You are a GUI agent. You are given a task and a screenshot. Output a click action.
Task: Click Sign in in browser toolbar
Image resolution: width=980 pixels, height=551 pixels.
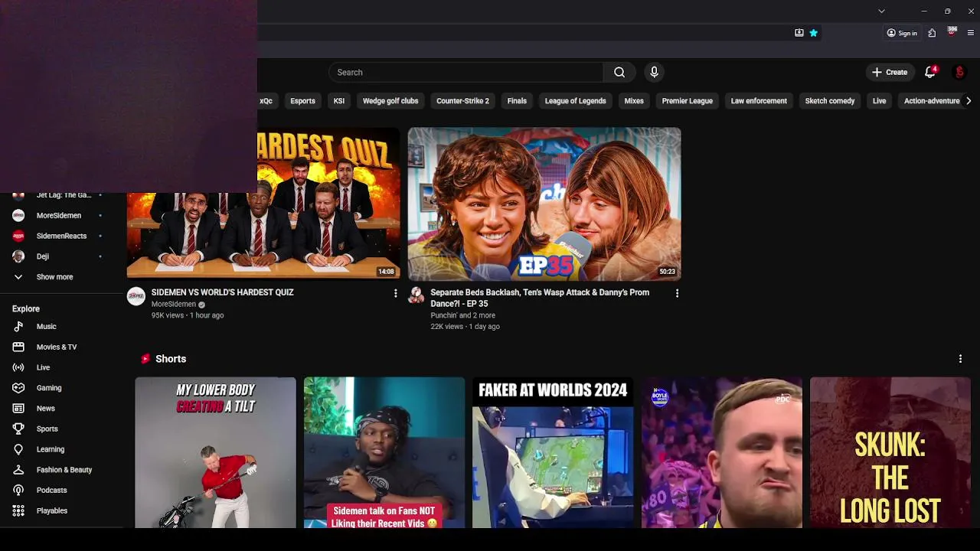pyautogui.click(x=902, y=33)
